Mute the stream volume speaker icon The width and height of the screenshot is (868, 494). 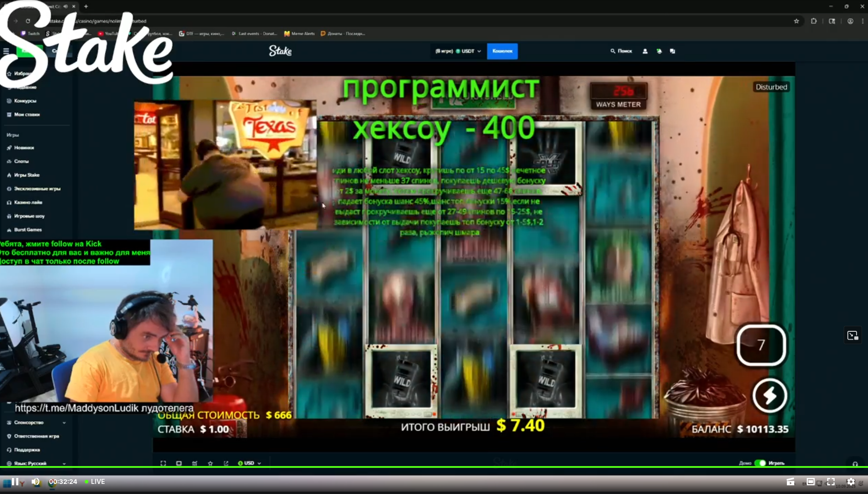[x=35, y=482]
